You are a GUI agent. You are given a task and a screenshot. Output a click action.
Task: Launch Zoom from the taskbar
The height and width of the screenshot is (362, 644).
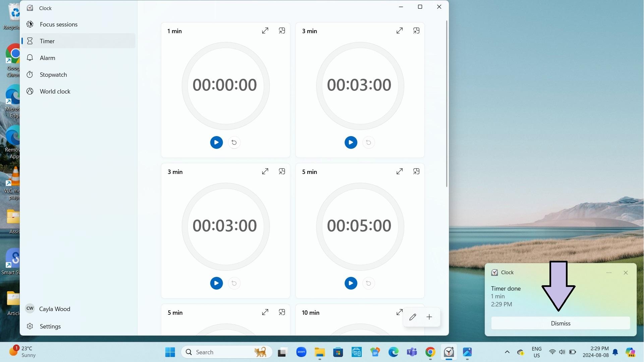point(301,352)
